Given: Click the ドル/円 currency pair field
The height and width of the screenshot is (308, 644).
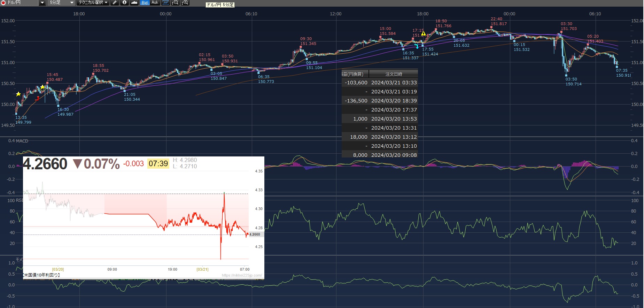Looking at the screenshot, I should [x=20, y=2].
